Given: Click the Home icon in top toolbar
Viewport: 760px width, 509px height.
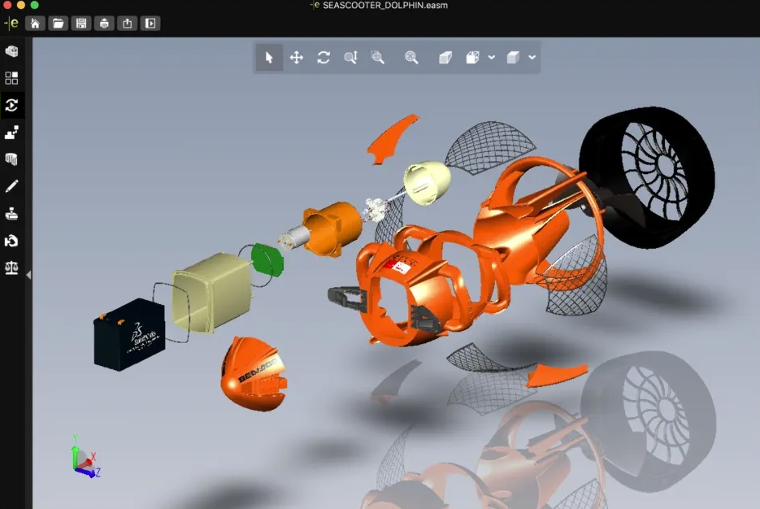Looking at the screenshot, I should [35, 23].
